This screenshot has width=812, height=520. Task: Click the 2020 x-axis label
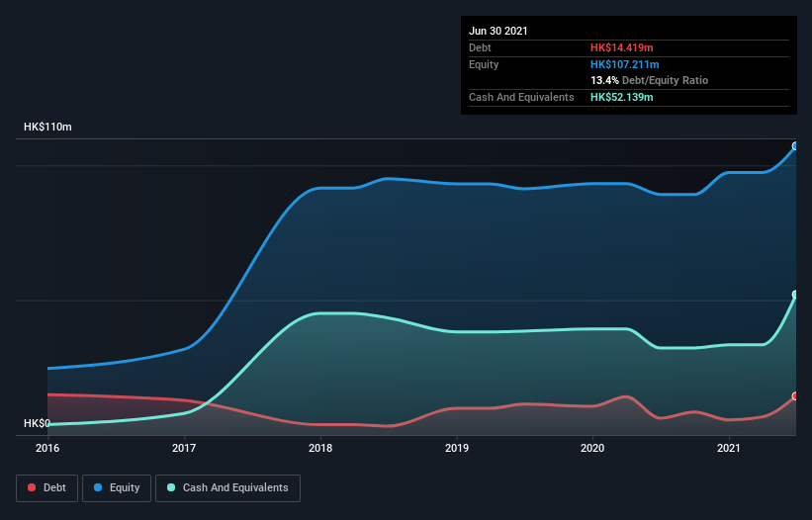click(x=592, y=448)
